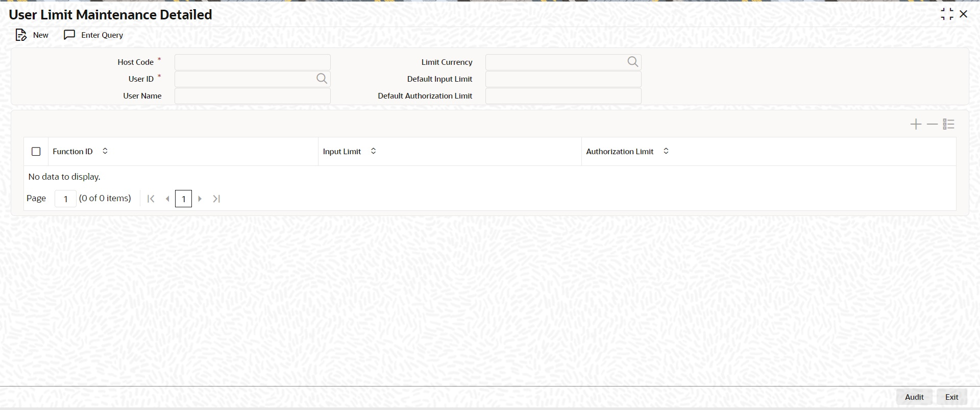The width and height of the screenshot is (980, 410).
Task: Go to the previous page
Action: tap(167, 199)
